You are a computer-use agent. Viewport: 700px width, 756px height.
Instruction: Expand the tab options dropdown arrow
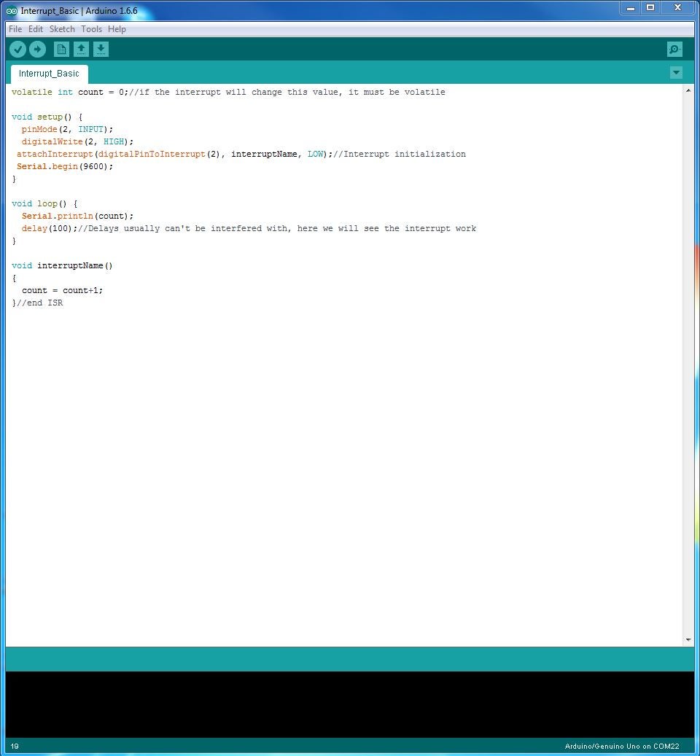[676, 73]
